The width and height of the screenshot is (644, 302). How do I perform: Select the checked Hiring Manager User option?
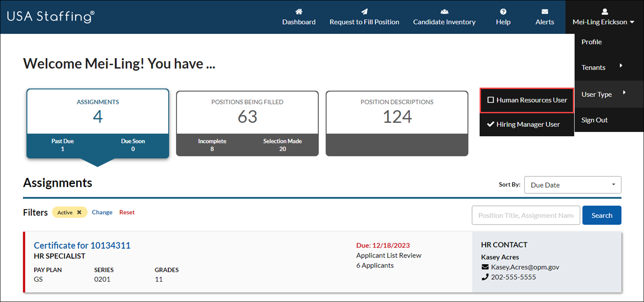[x=527, y=124]
